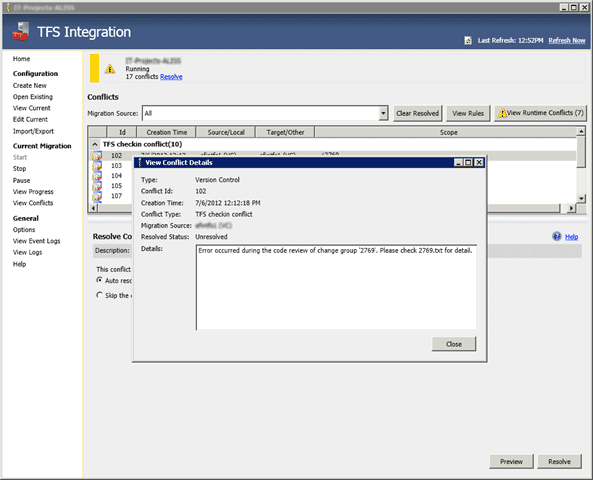The height and width of the screenshot is (480, 593).
Task: Open the Migration Source dropdown
Action: point(383,113)
